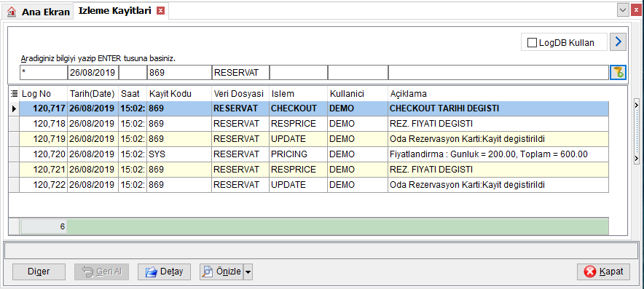Expand the Önizle dropdown arrow
The image size is (644, 289).
point(248,272)
